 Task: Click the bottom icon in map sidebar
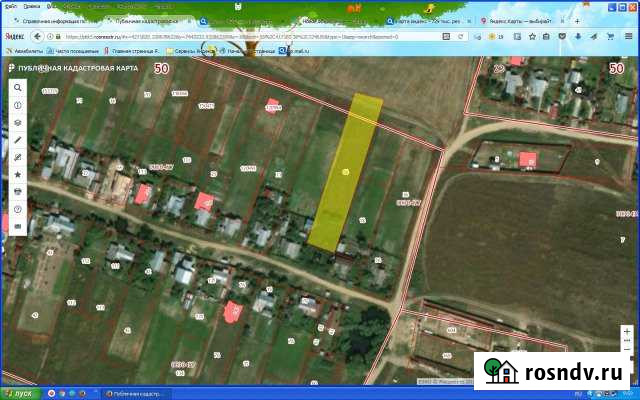click(17, 227)
